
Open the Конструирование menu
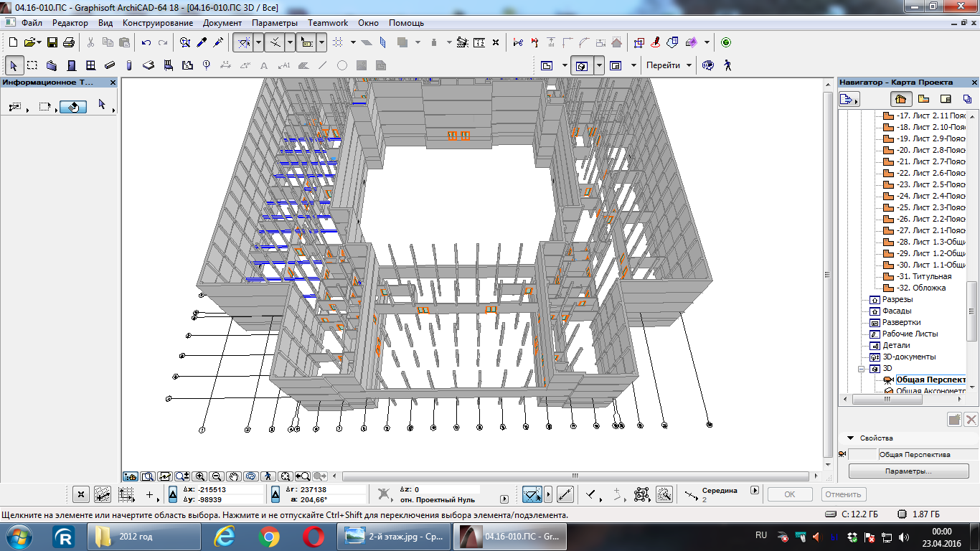tap(156, 23)
